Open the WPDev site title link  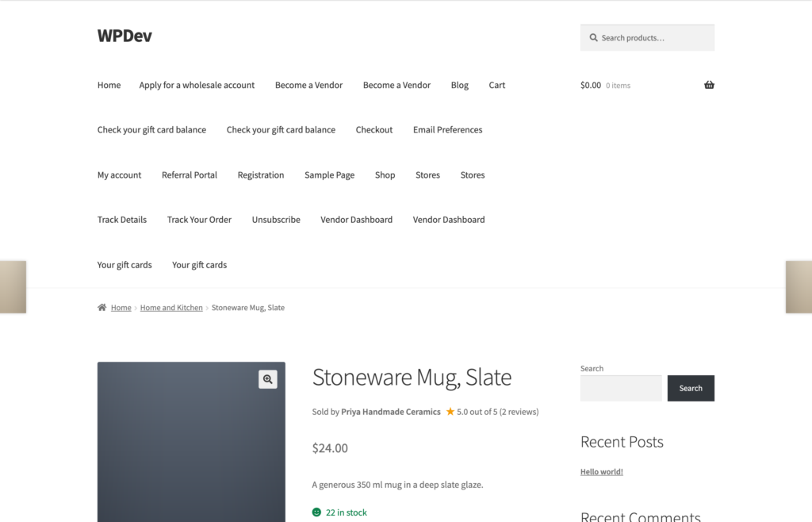click(124, 36)
